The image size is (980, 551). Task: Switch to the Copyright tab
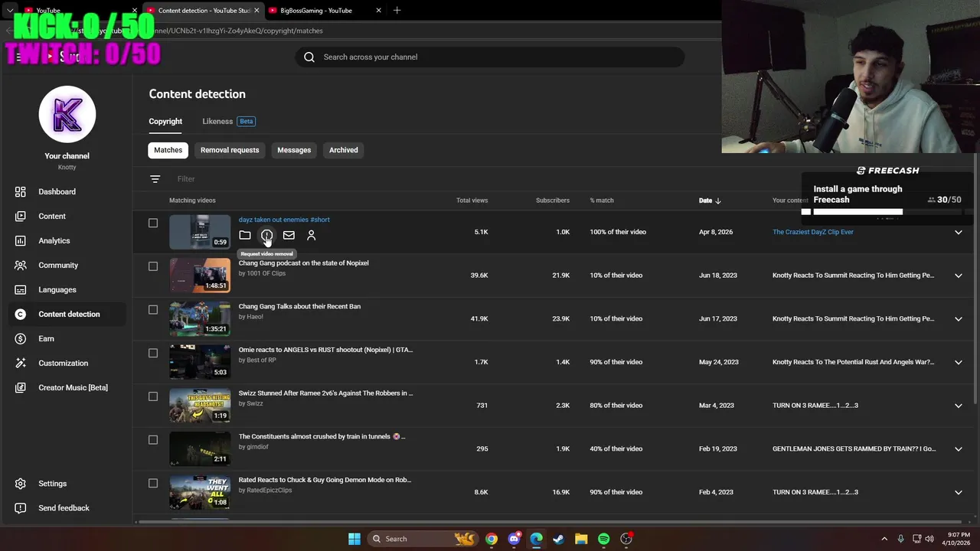(x=165, y=121)
